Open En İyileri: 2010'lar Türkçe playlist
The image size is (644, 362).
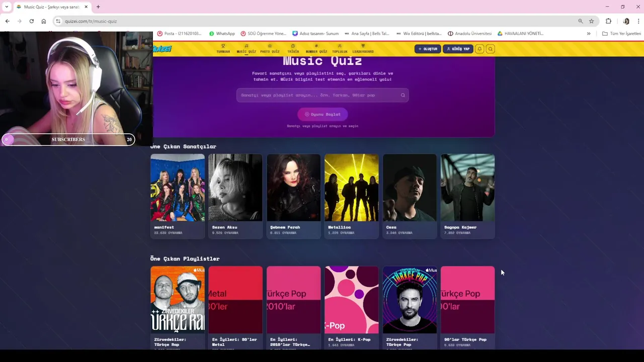[293, 307]
